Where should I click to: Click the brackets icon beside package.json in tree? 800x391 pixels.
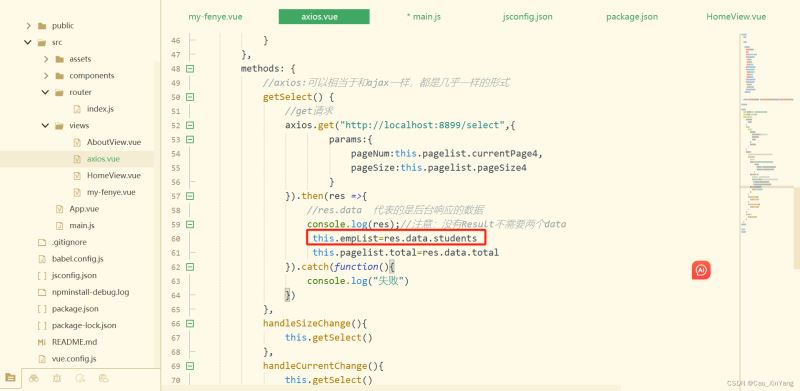[x=42, y=309]
